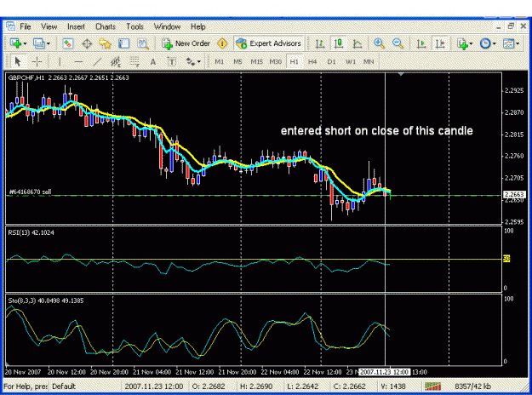Zoom in on the chart

click(x=379, y=43)
